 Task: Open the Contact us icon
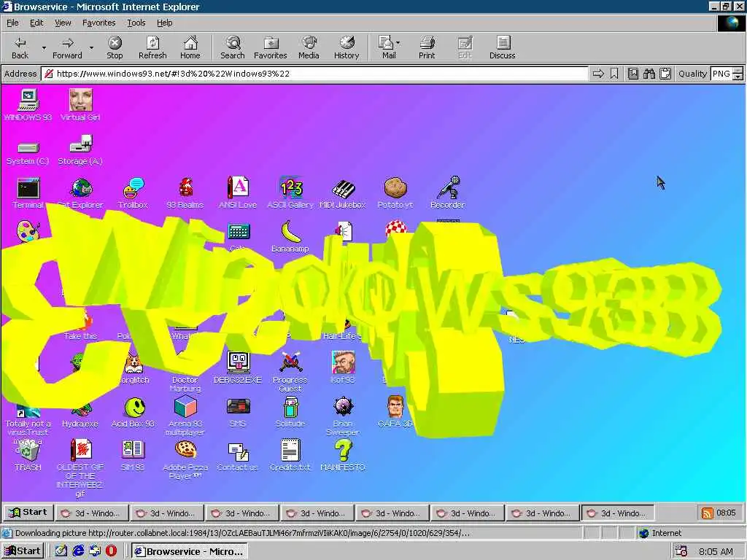(x=238, y=456)
